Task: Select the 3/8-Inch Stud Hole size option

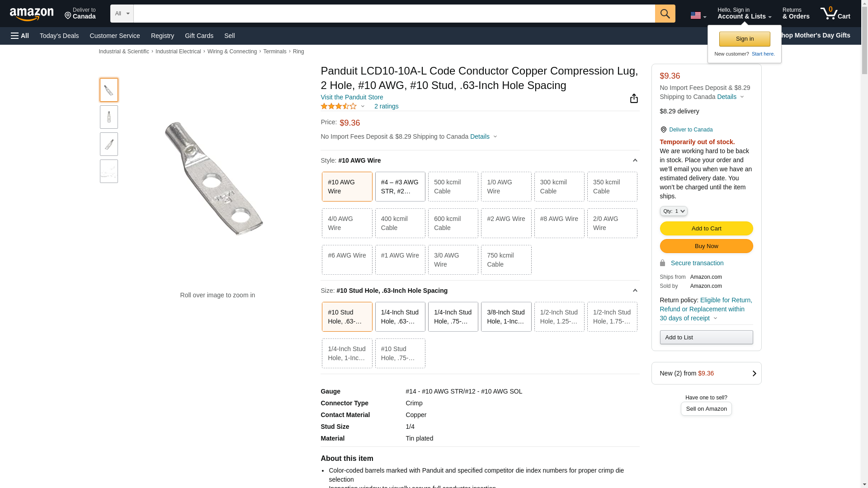Action: click(x=506, y=317)
